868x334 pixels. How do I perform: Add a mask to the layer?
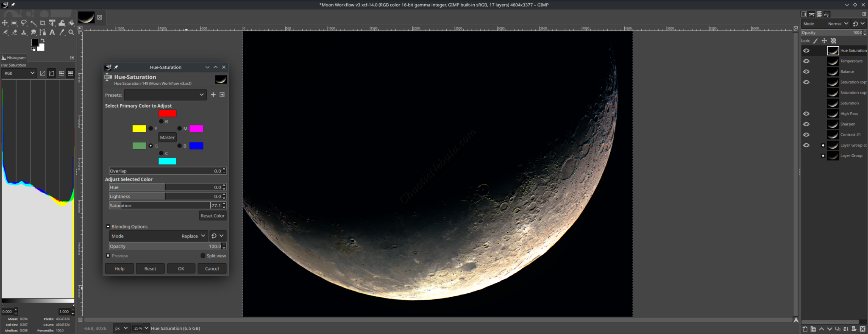pyautogui.click(x=854, y=329)
